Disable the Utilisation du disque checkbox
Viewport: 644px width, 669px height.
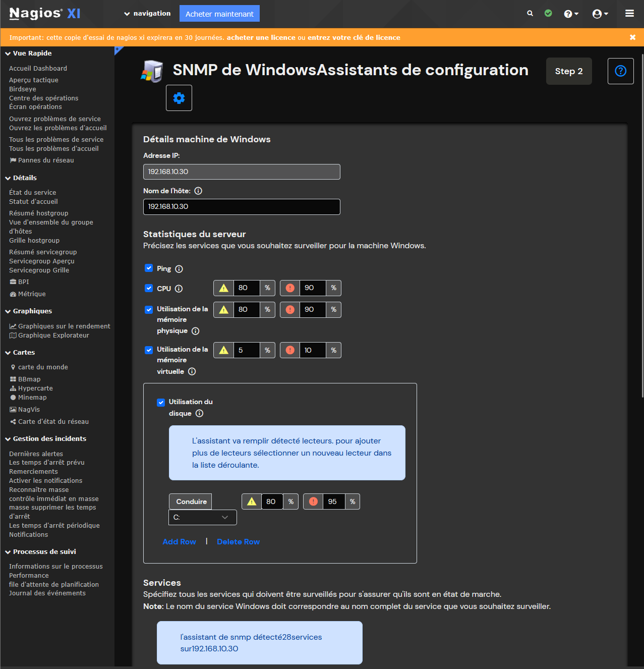coord(161,402)
